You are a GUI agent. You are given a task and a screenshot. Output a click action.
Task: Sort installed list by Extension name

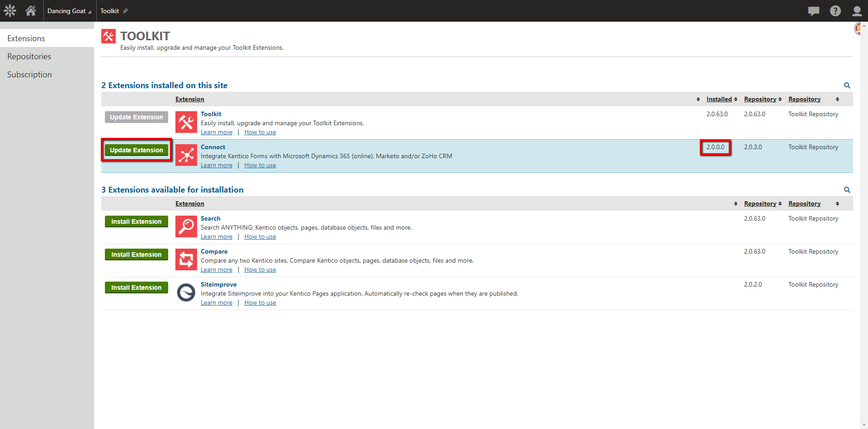coord(190,99)
